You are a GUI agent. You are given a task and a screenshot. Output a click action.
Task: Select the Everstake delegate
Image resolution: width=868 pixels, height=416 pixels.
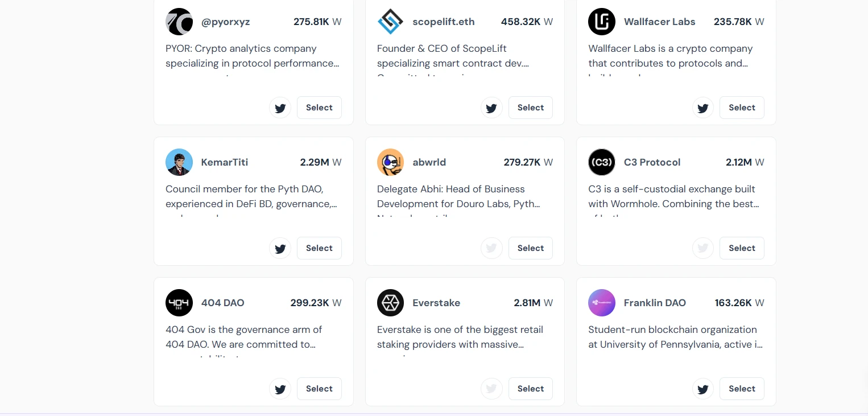pyautogui.click(x=530, y=389)
